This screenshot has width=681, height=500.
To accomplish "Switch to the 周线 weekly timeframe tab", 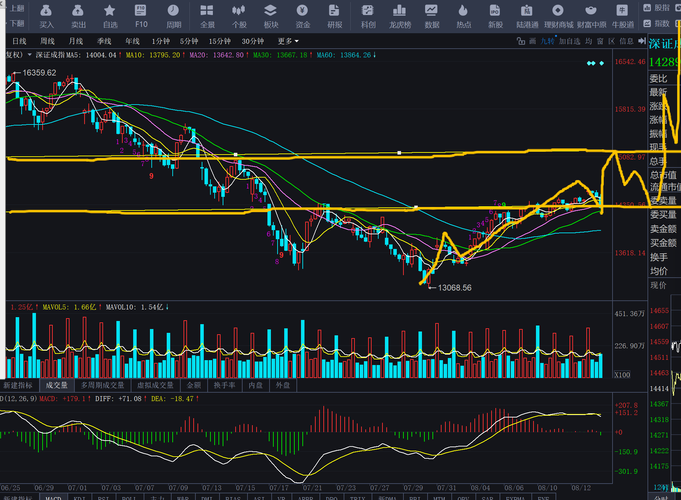I will click(x=47, y=41).
